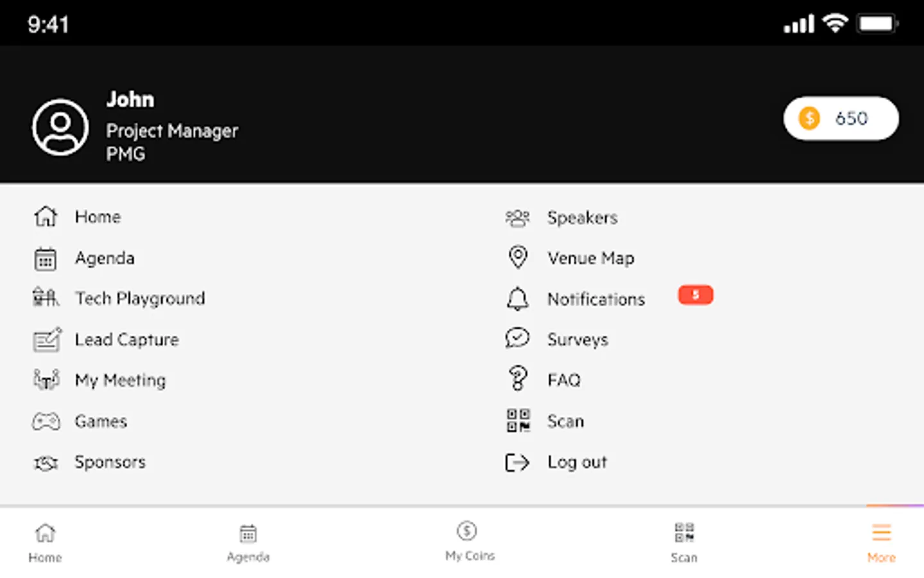Switch to the My Coins tab
The width and height of the screenshot is (924, 578).
[x=469, y=541]
